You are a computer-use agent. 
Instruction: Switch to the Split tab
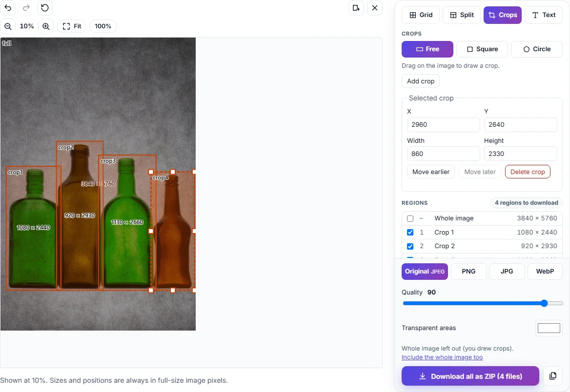[462, 15]
